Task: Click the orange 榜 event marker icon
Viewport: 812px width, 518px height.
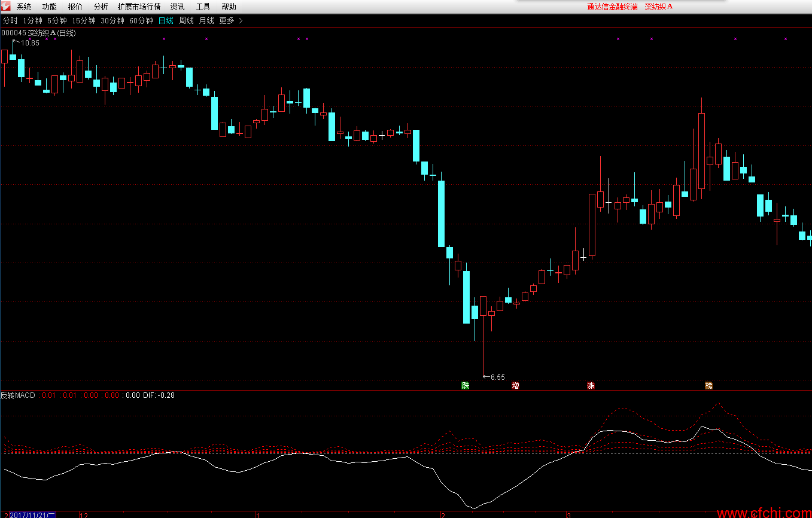Action: click(709, 386)
